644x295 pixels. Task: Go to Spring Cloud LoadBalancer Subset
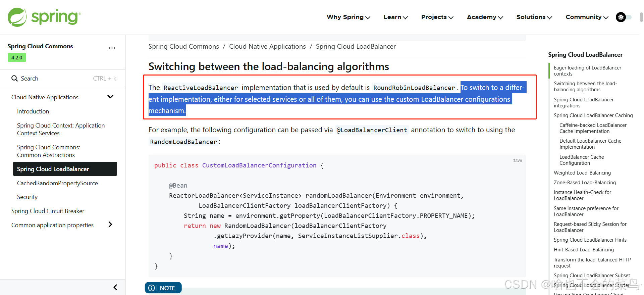tap(592, 276)
